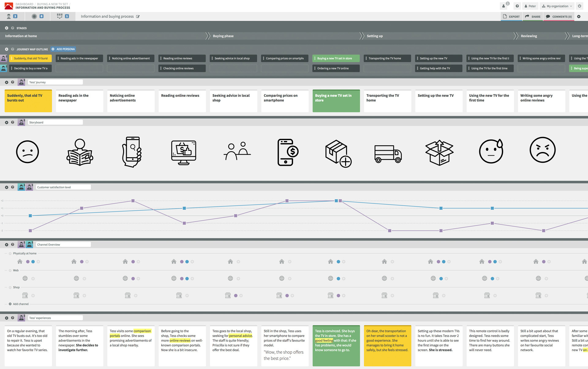Screen dimensions: 588x369
Task: Select the satisfaction curve point above Buying a TV
Action: point(336,201)
